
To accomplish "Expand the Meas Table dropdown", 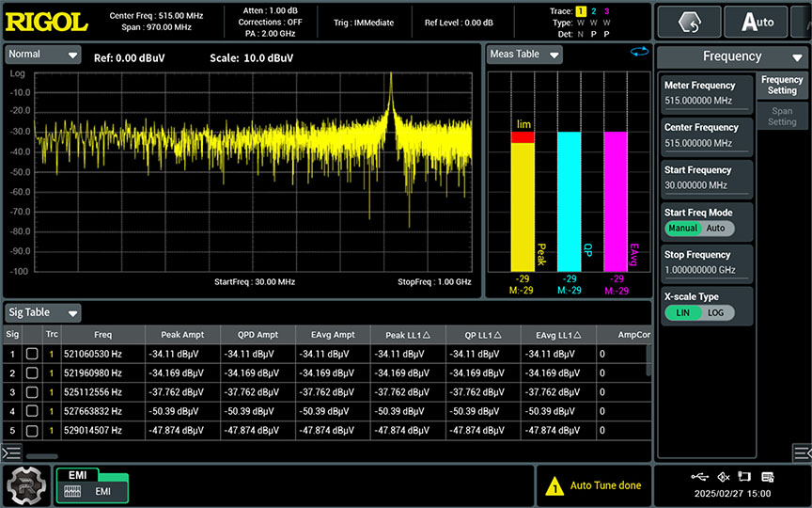I will (x=524, y=55).
